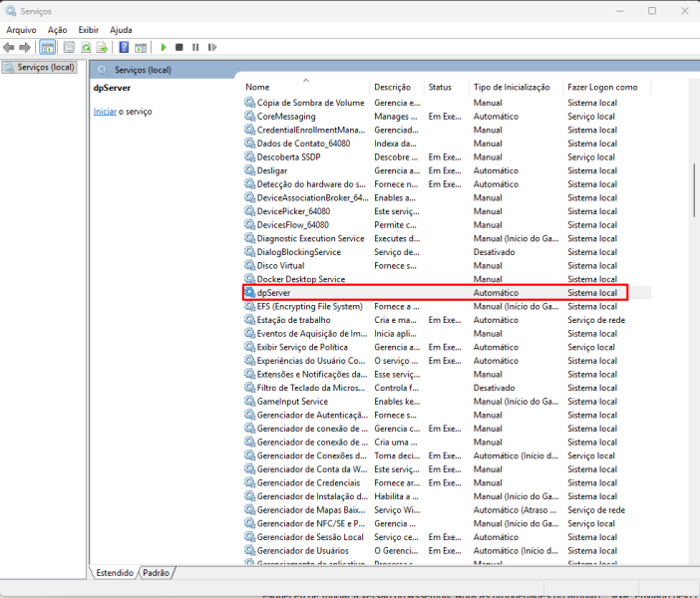Image resolution: width=700 pixels, height=598 pixels.
Task: Select the Estação de trabalho service
Action: [x=447, y=320]
